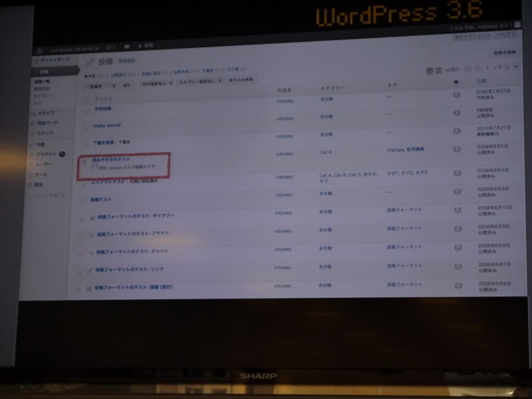The width and height of the screenshot is (532, 399).
Task: Filter posts by 公開済み
Action: tap(118, 75)
